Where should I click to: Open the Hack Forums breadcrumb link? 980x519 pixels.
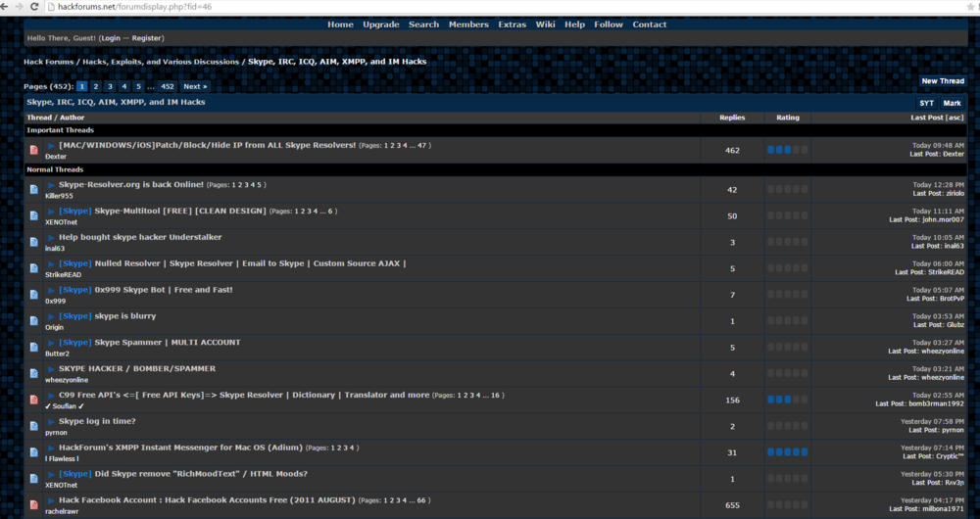49,62
